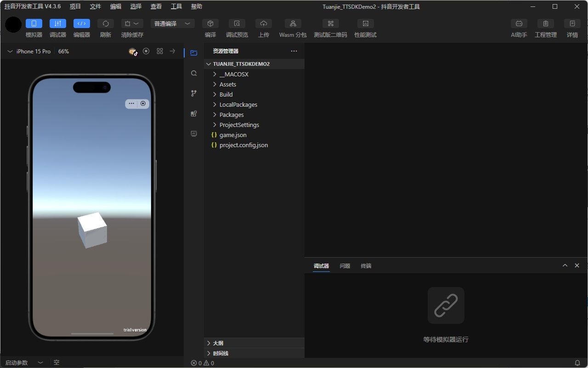The image size is (588, 368).
Task: Open the search icon in activity bar
Action: [194, 73]
